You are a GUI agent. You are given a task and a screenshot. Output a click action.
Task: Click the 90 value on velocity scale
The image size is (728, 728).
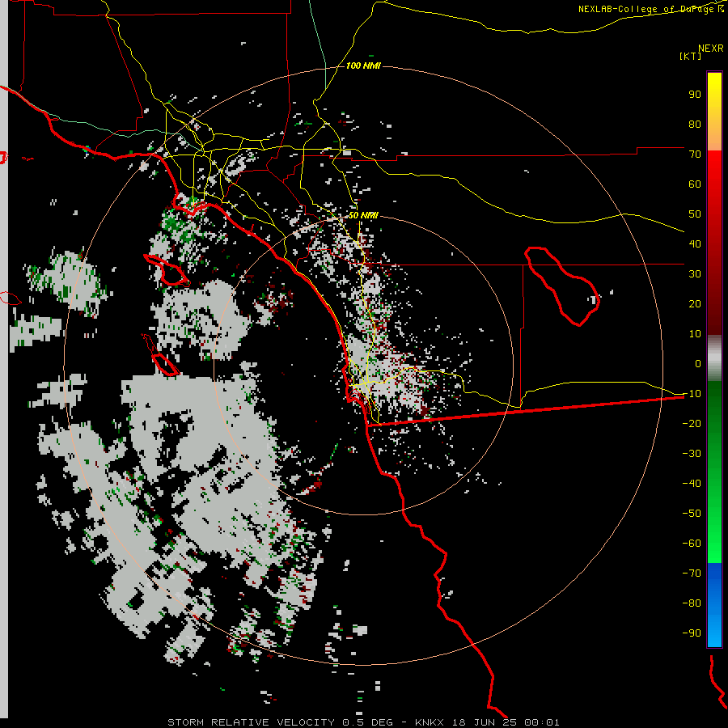click(x=695, y=95)
